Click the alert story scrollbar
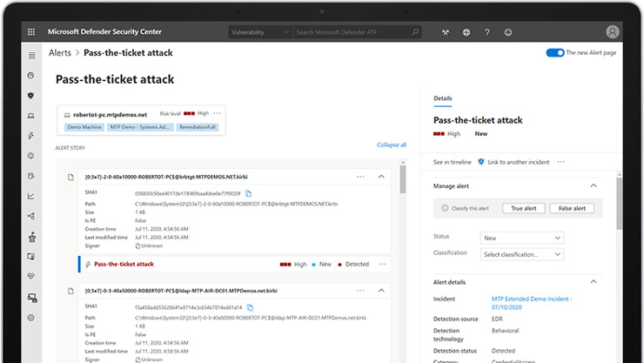The height and width of the screenshot is (363, 644). (x=403, y=179)
